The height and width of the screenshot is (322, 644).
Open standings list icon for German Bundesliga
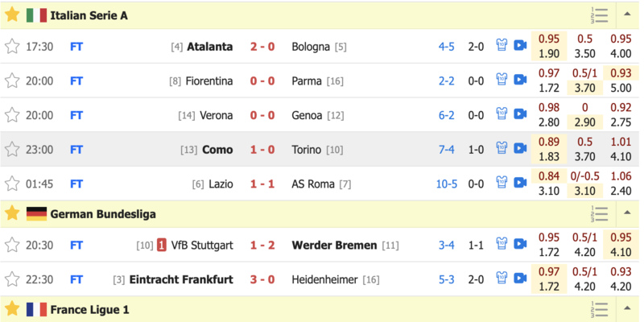pos(599,214)
